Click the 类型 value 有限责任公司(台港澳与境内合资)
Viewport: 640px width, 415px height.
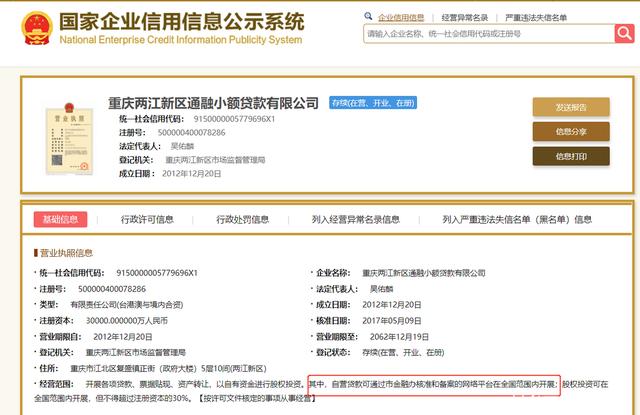tap(127, 304)
